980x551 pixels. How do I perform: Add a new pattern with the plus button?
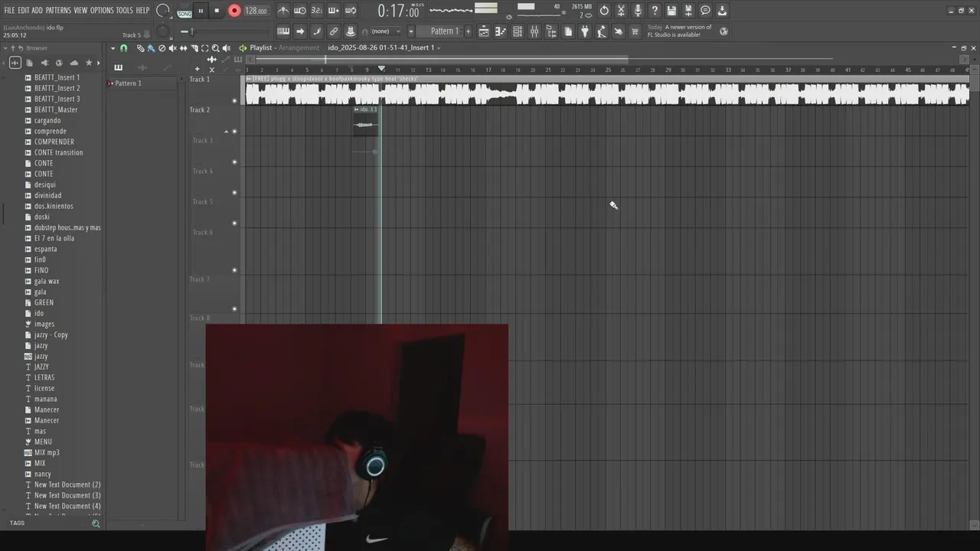point(469,31)
